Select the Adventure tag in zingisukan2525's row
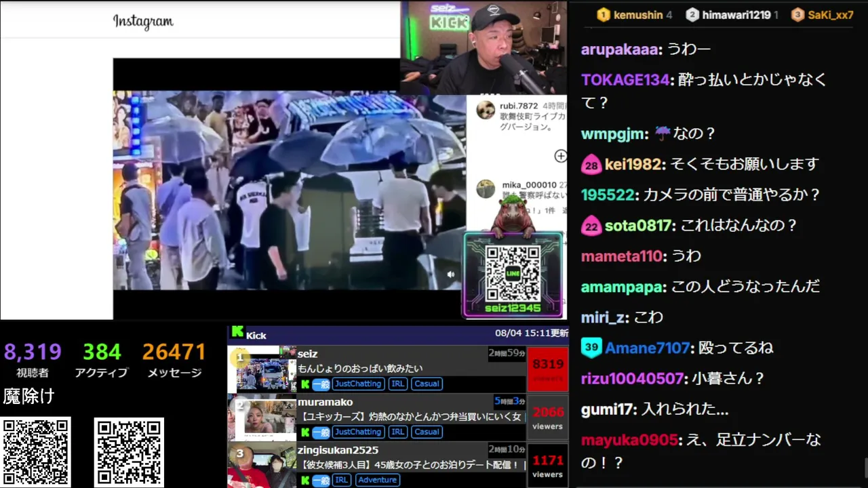This screenshot has width=868, height=488. coord(377,481)
